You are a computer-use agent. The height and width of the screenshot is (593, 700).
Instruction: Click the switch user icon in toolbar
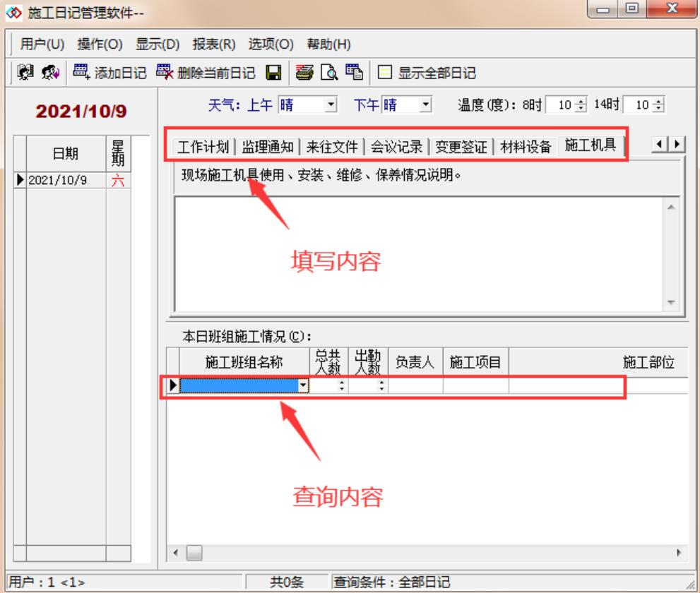pyautogui.click(x=50, y=72)
